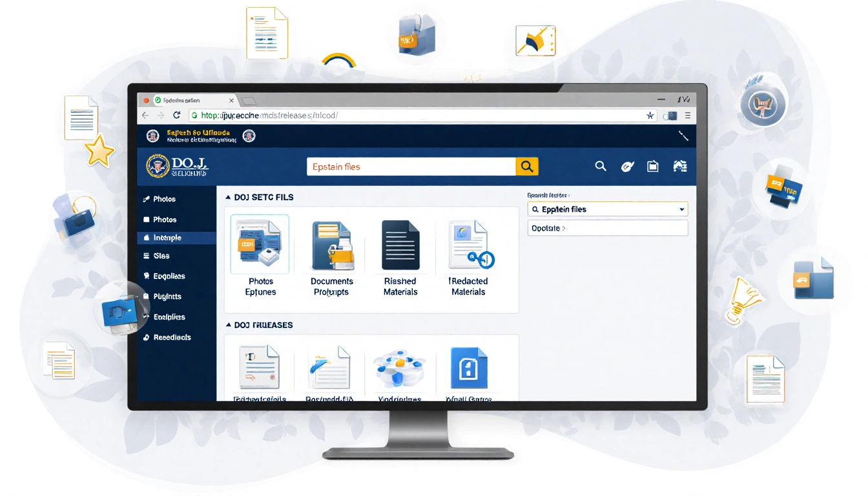Click the browser back arrow

tap(144, 114)
